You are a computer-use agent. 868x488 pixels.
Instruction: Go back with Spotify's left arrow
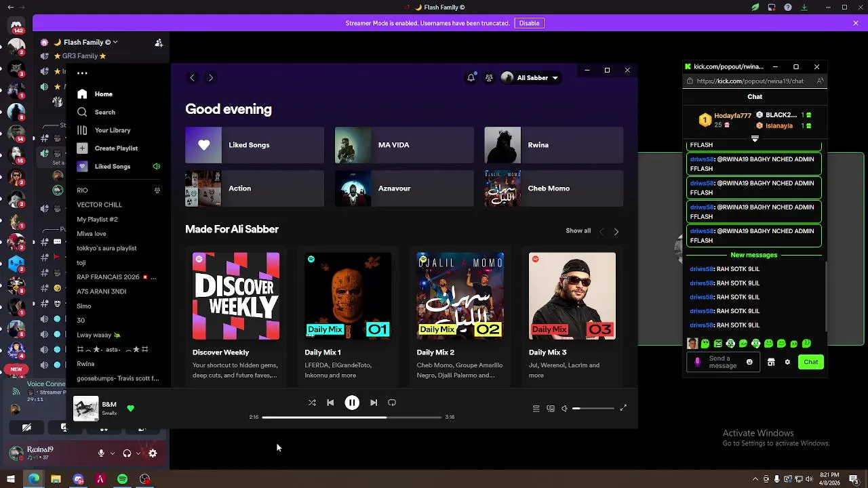click(x=192, y=78)
